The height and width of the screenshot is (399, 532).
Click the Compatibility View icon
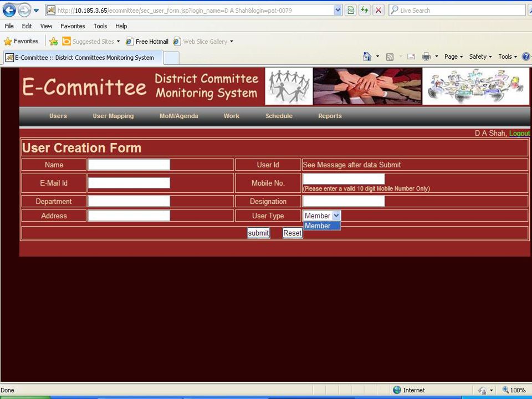(350, 11)
